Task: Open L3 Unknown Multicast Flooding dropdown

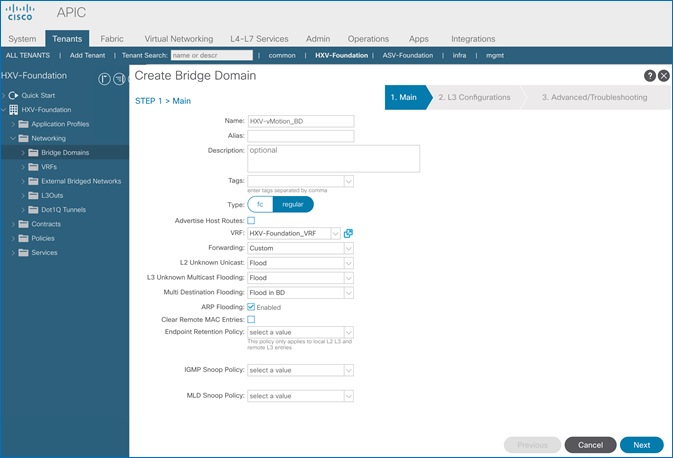Action: [x=349, y=278]
